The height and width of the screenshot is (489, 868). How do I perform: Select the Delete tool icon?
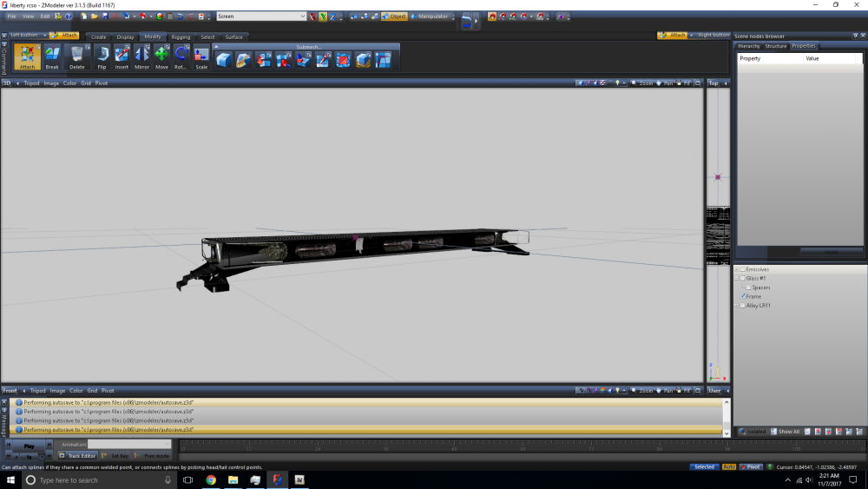click(77, 57)
